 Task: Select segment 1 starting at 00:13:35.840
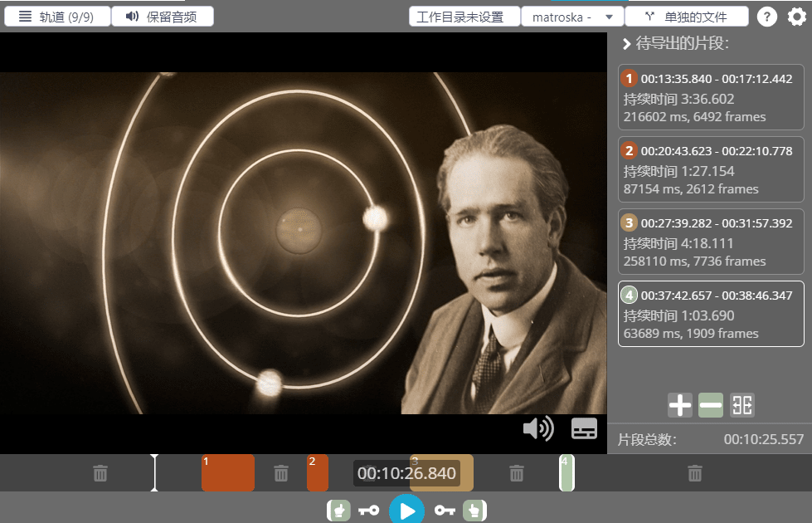click(711, 98)
